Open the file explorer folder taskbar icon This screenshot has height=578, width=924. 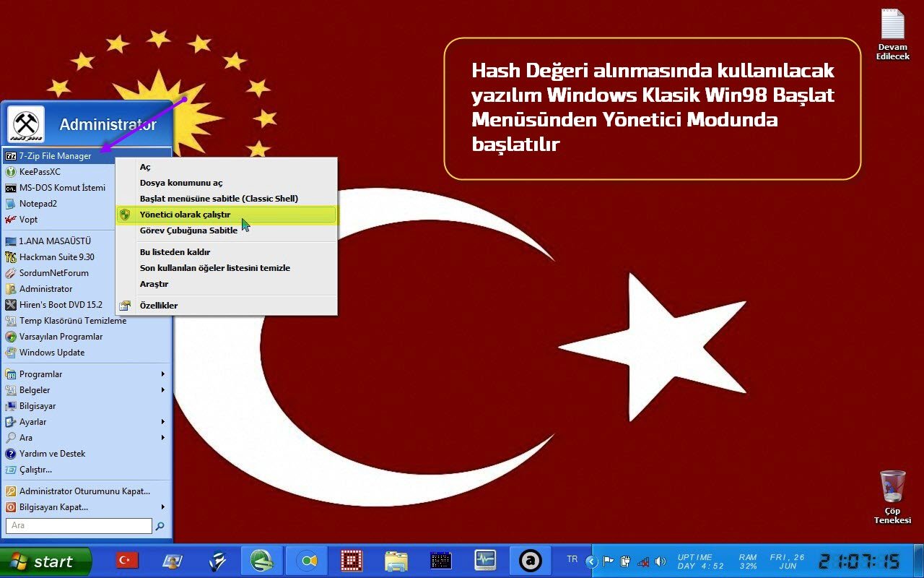396,560
